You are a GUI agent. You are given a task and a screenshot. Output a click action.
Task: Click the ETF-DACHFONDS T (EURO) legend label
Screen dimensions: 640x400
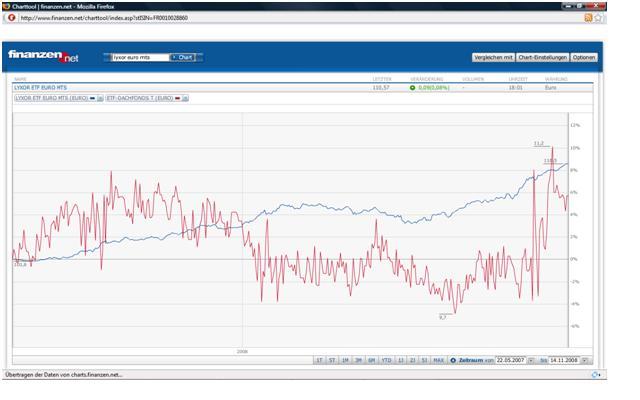click(140, 98)
